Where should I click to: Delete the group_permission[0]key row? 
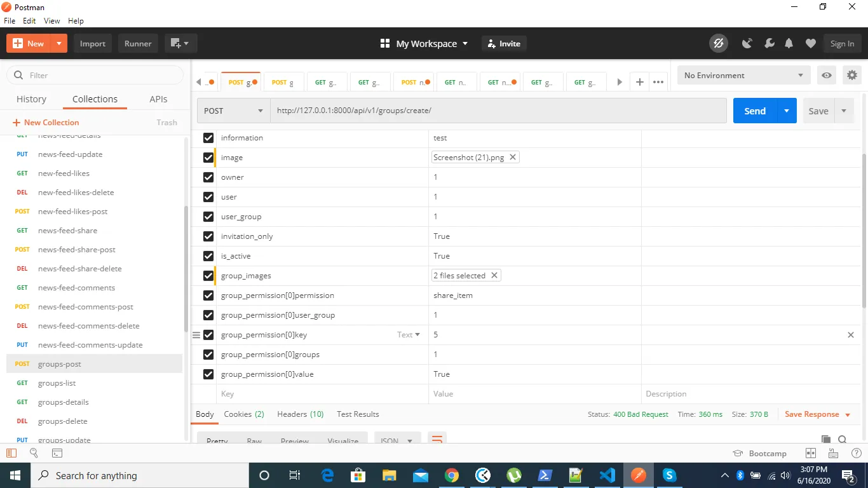pyautogui.click(x=851, y=335)
